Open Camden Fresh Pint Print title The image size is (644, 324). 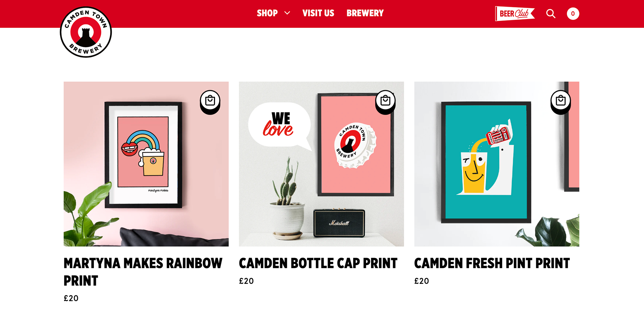(x=492, y=263)
